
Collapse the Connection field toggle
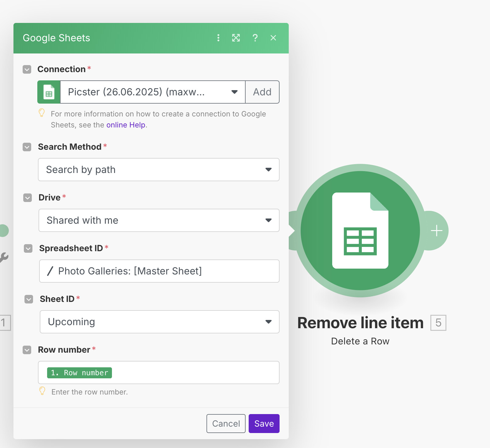(x=27, y=69)
